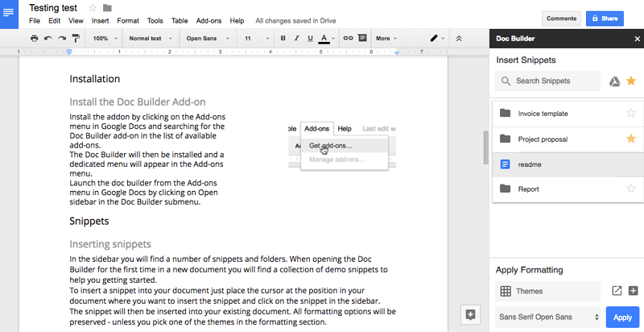Viewport: 644px width, 332px height.
Task: Click the Install the Doc Builder Add-on heading
Action: click(138, 102)
